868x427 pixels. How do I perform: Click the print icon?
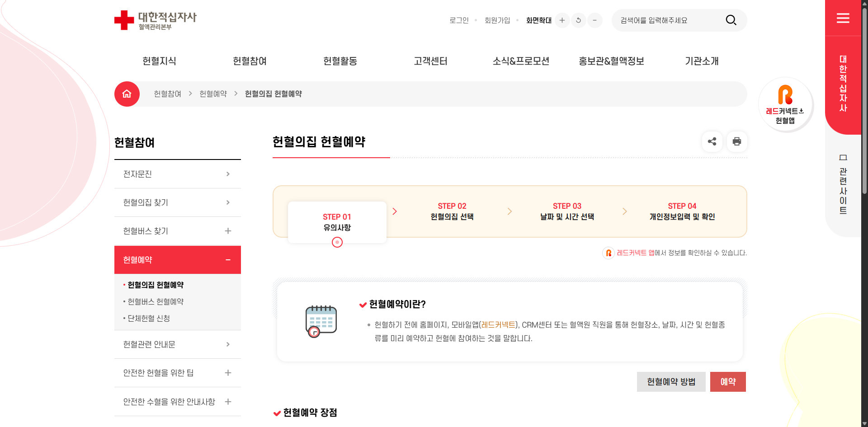click(x=737, y=141)
